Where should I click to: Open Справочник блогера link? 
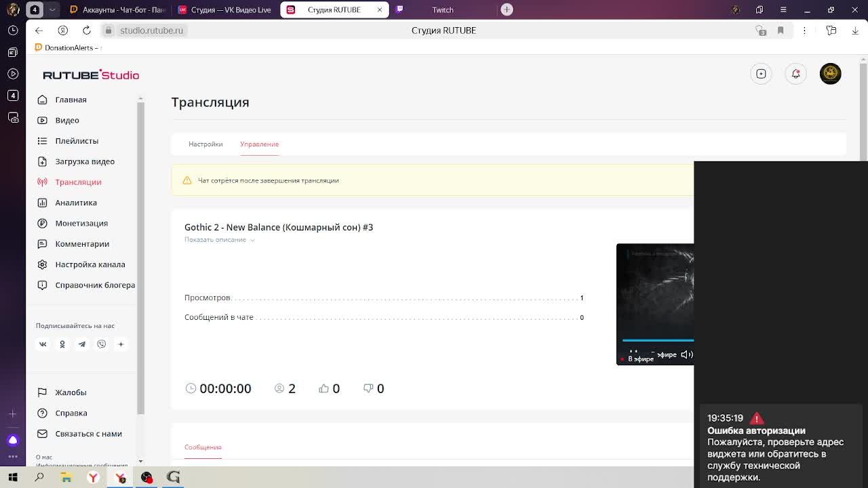(x=95, y=285)
